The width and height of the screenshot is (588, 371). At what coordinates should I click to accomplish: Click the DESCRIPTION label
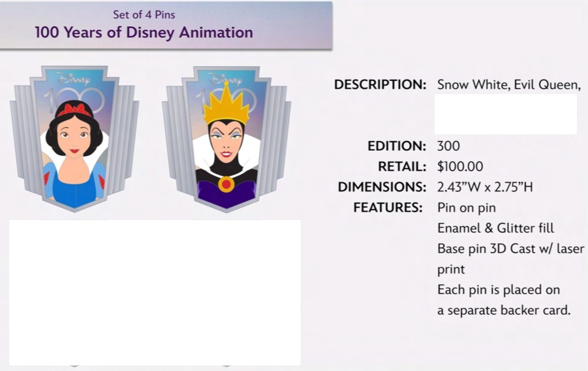380,84
